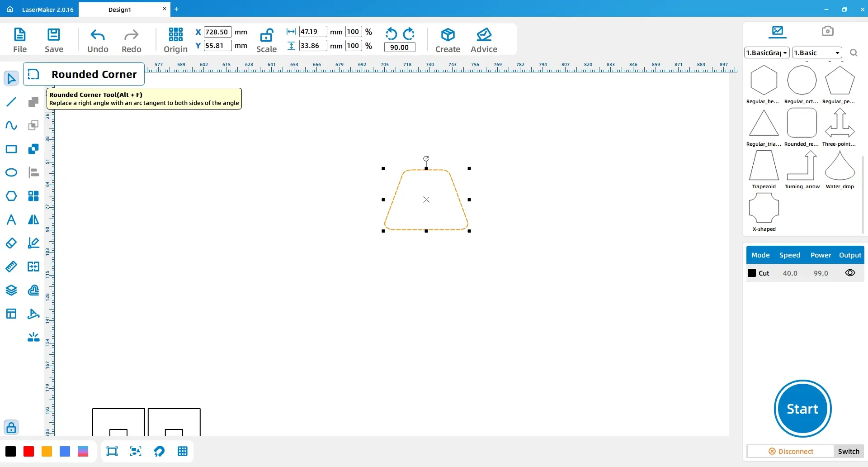Click the burst rays tool icon
This screenshot has width=868, height=467.
point(33,337)
